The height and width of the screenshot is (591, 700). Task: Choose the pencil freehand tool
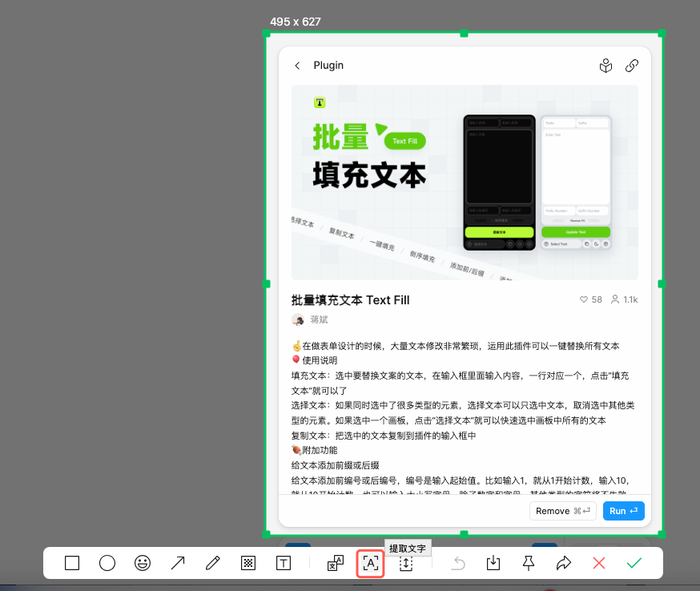(213, 563)
